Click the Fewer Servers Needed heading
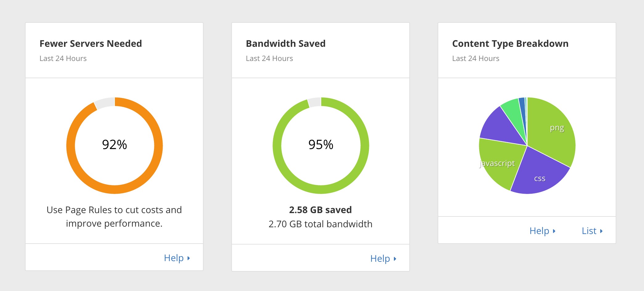This screenshot has width=644, height=291. (91, 43)
